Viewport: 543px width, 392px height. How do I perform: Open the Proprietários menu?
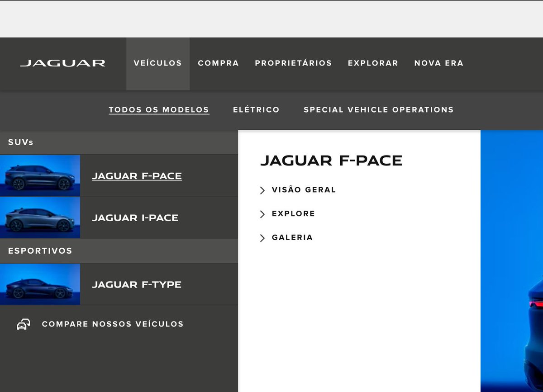point(293,64)
